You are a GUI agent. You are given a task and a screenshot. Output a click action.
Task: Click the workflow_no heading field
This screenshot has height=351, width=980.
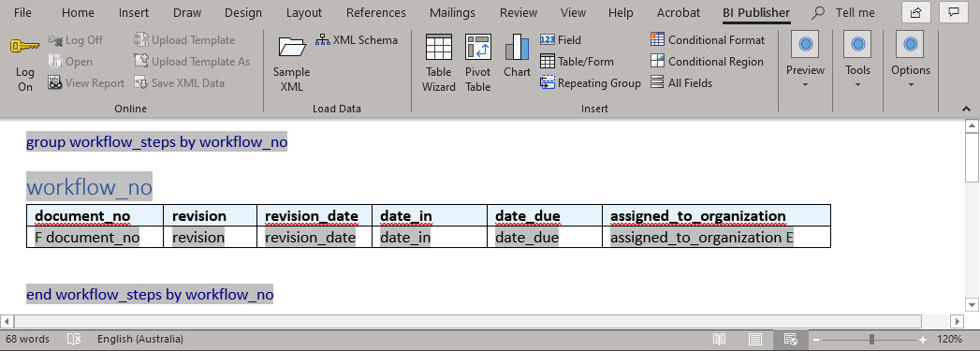[x=89, y=187]
